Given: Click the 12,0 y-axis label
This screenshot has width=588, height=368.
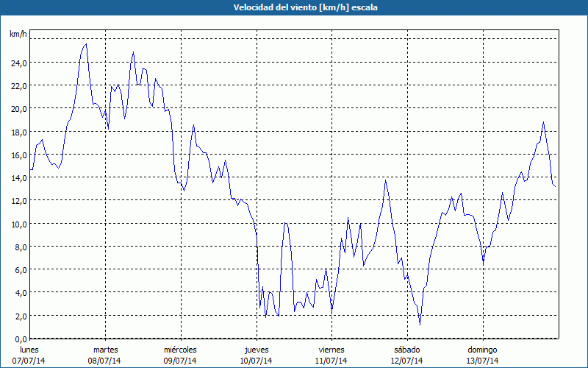Looking at the screenshot, I should click(18, 201).
